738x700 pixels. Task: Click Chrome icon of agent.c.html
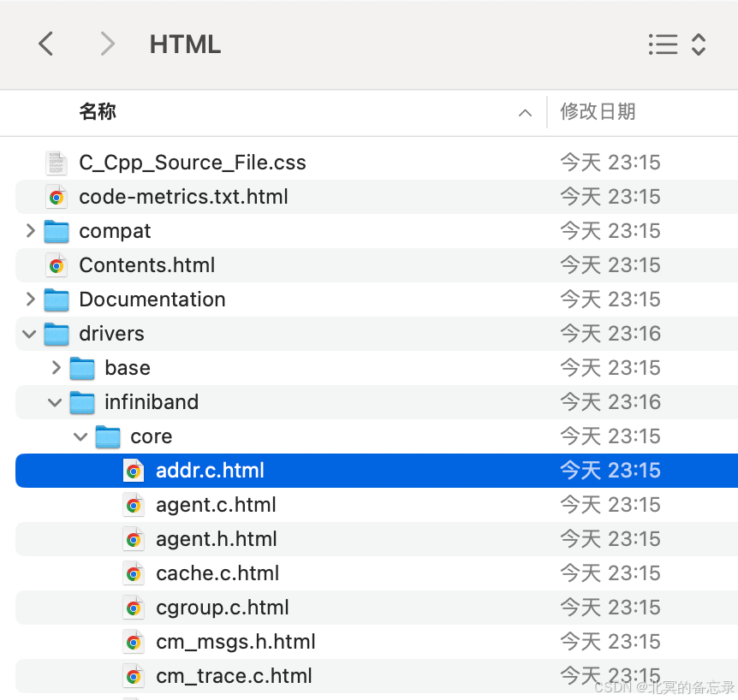tap(134, 505)
